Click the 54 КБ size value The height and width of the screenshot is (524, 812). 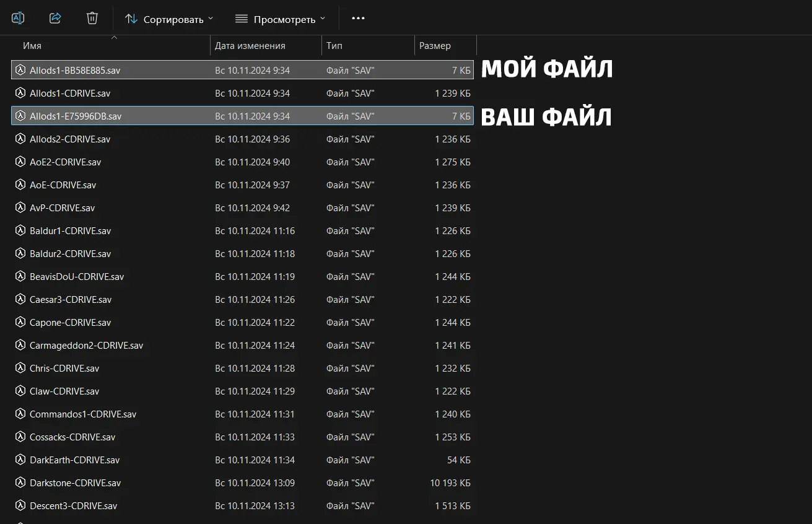[x=459, y=460]
